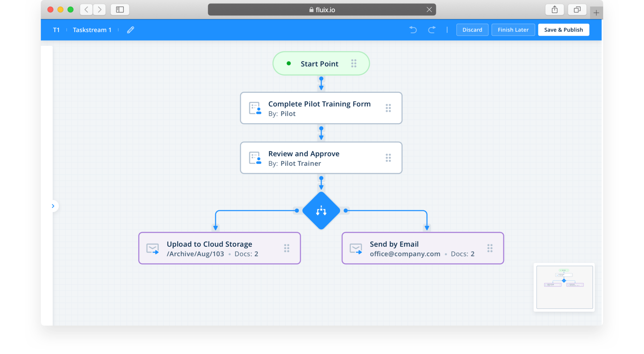This screenshot has width=644, height=354.
Task: Click Save & Publish button
Action: [563, 30]
